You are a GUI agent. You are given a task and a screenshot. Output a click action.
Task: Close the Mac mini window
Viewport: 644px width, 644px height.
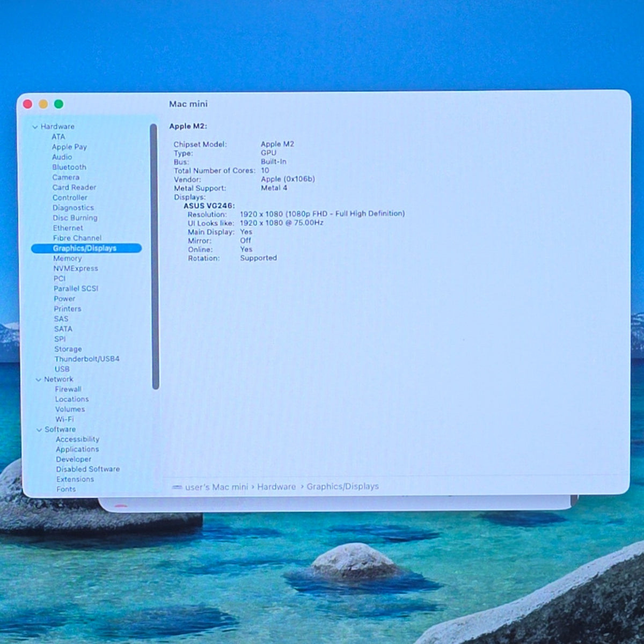(28, 104)
